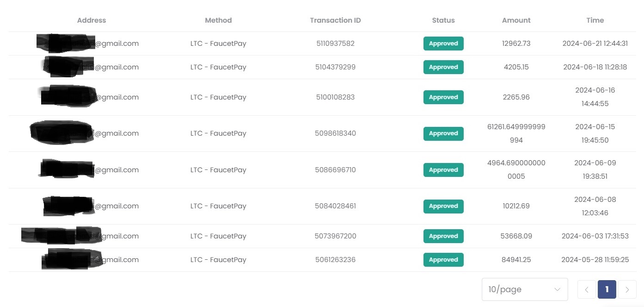Expand the Method column header options
644x307 pixels.
coord(218,20)
